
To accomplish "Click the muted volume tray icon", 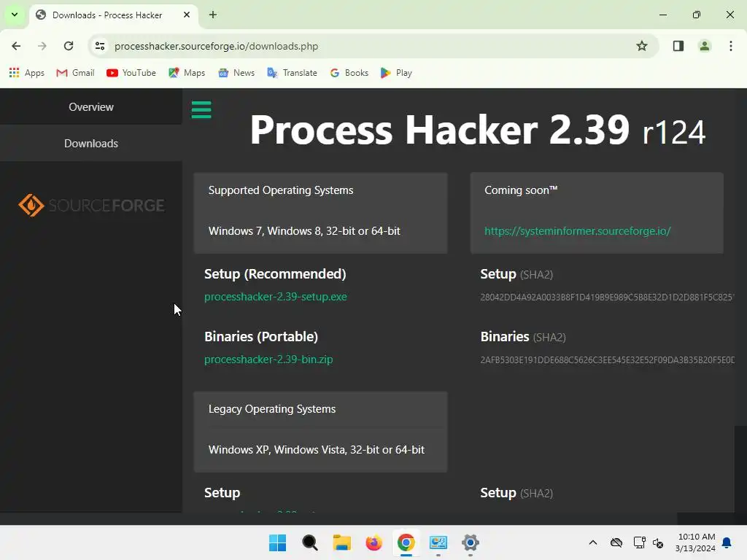I will coord(659,542).
